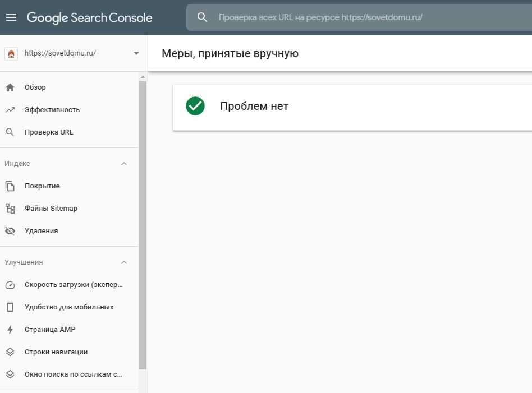Click the sidebar vertical scrollbar
The width and height of the screenshot is (532, 393).
pos(143,224)
